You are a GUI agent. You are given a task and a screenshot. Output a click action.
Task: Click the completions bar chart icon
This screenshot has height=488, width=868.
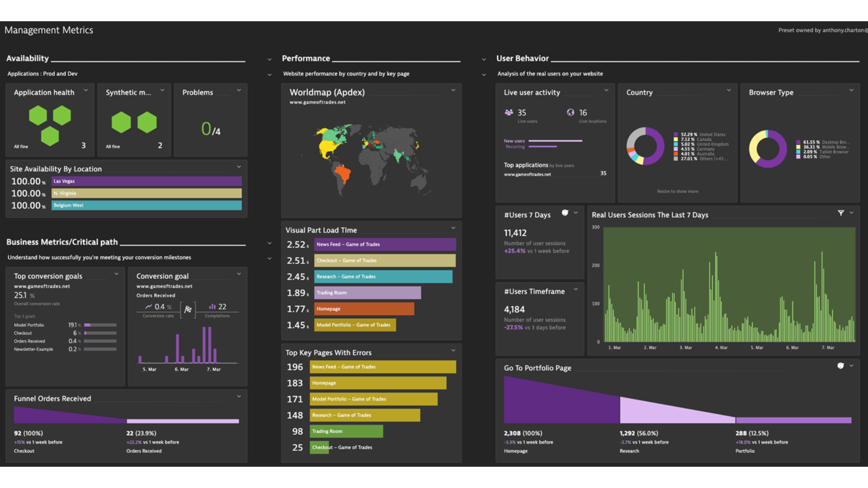[212, 306]
